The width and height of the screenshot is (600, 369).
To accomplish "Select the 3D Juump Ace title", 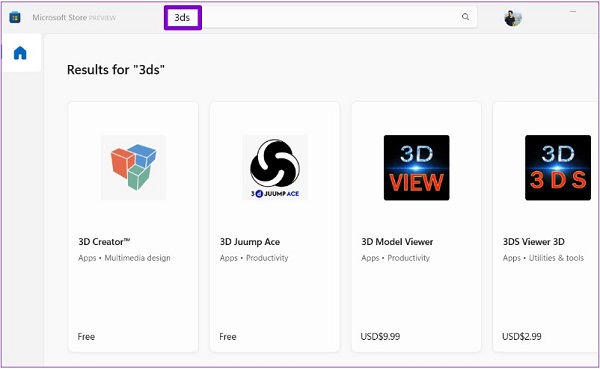I will (250, 242).
